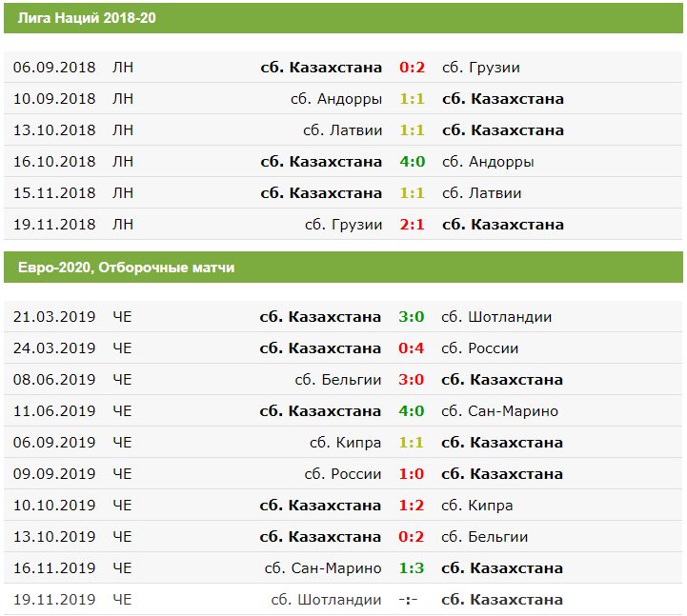Click the date 19.11.2018
The image size is (687, 616).
point(54,225)
